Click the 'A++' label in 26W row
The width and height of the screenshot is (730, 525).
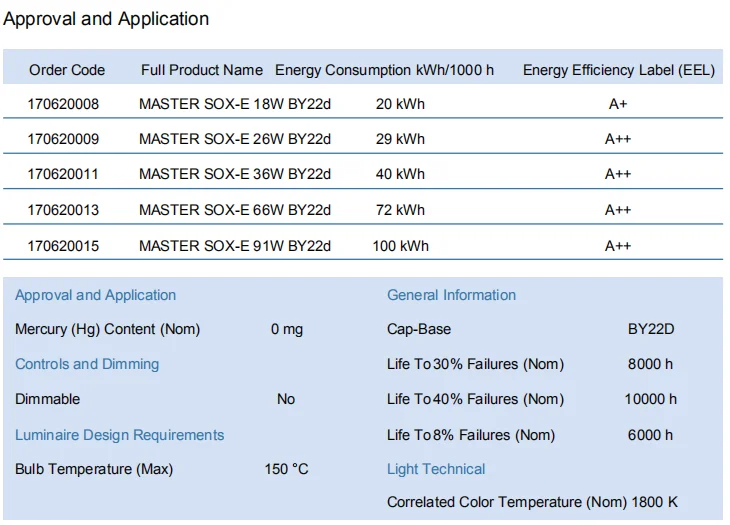point(618,139)
